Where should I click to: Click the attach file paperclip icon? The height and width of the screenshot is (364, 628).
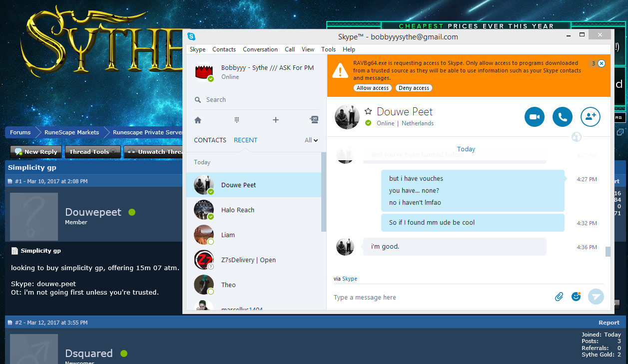pos(559,297)
